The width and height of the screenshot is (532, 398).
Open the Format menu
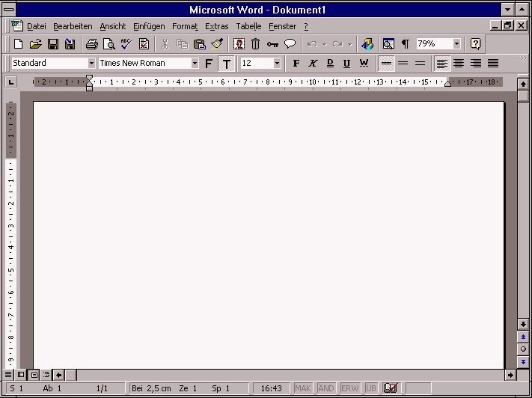[185, 26]
